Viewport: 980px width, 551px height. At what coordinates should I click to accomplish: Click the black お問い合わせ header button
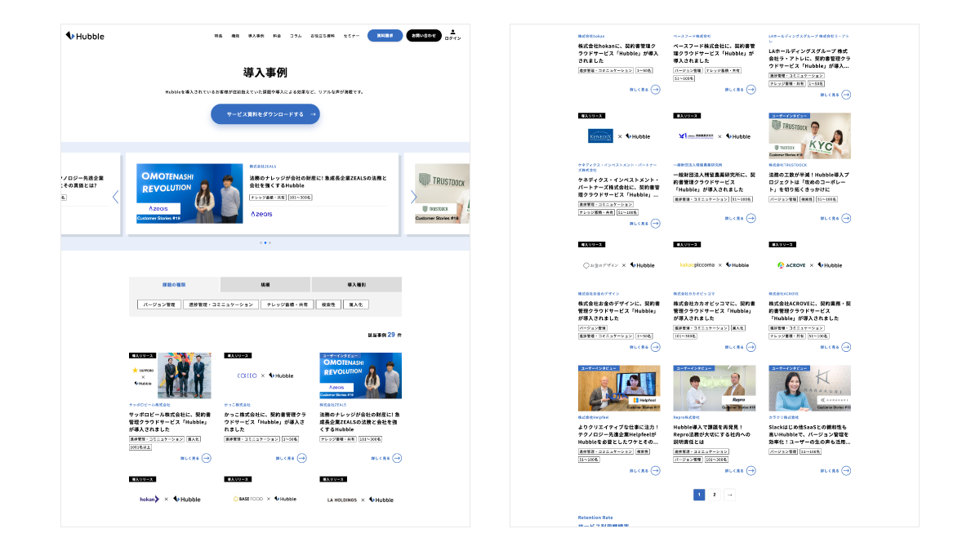(424, 36)
